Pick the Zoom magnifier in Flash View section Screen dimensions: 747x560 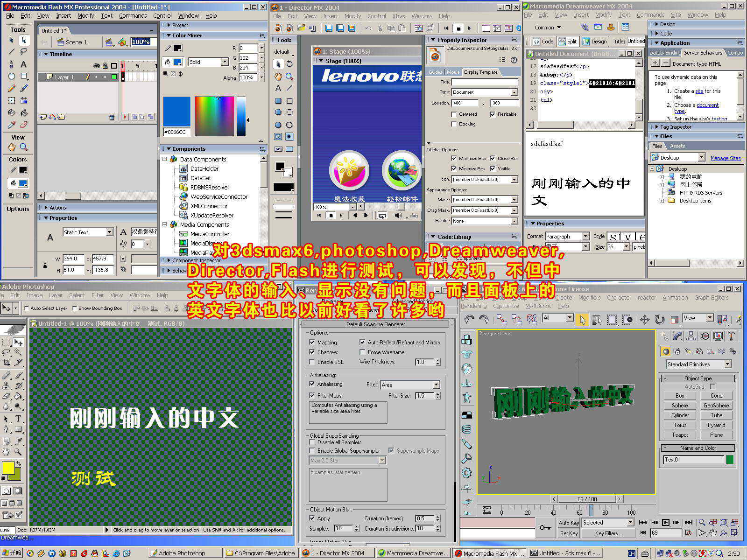click(23, 147)
